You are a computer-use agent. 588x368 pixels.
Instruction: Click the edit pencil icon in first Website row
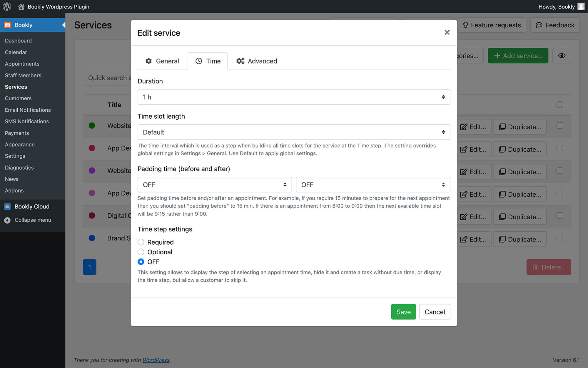click(464, 127)
